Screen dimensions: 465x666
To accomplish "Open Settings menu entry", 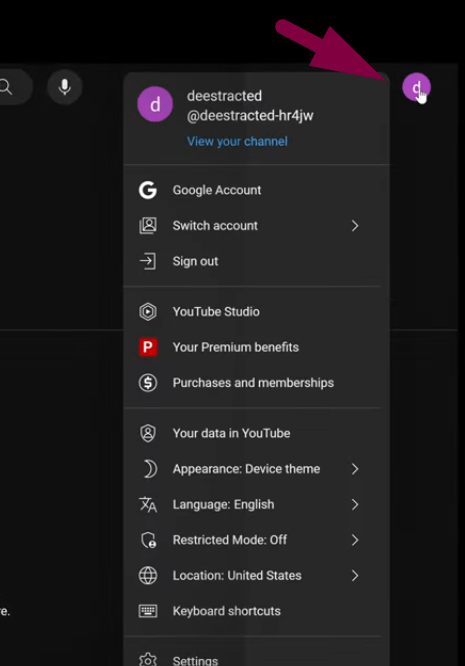I will click(195, 660).
